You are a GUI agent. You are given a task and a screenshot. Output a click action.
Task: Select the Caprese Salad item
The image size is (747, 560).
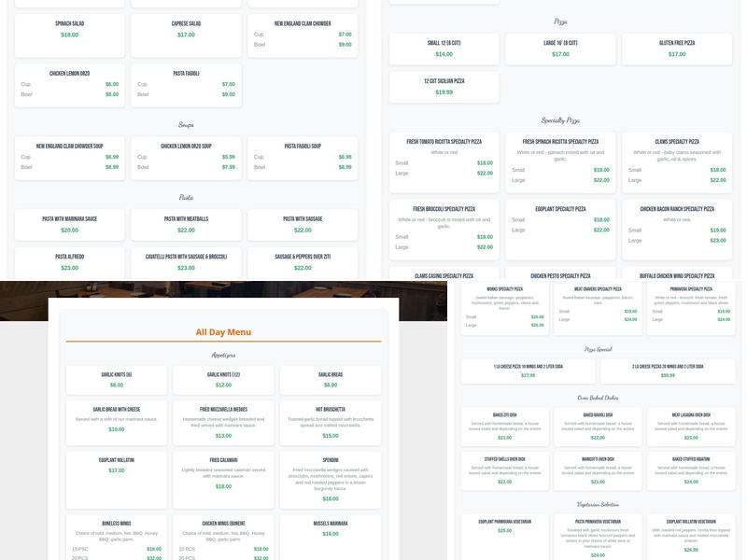click(186, 29)
